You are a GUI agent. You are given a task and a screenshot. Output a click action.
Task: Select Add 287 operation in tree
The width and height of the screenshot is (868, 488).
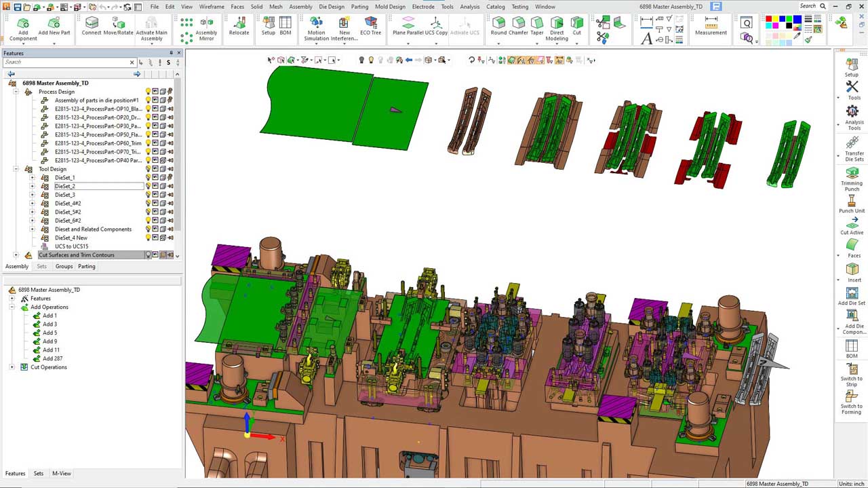tap(52, 358)
